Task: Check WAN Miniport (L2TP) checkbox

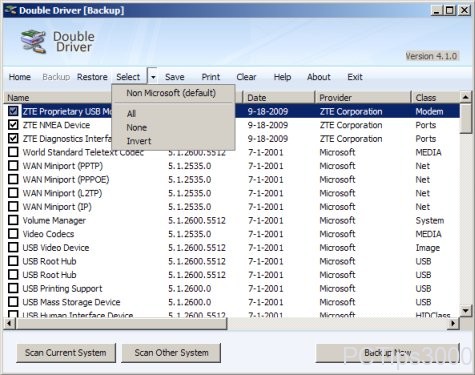Action: point(13,193)
